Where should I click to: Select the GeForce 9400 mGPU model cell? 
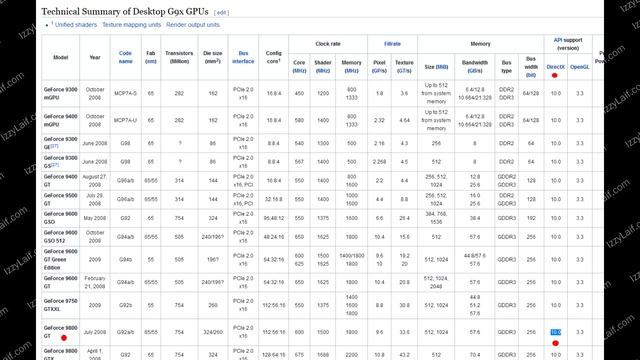pos(60,120)
